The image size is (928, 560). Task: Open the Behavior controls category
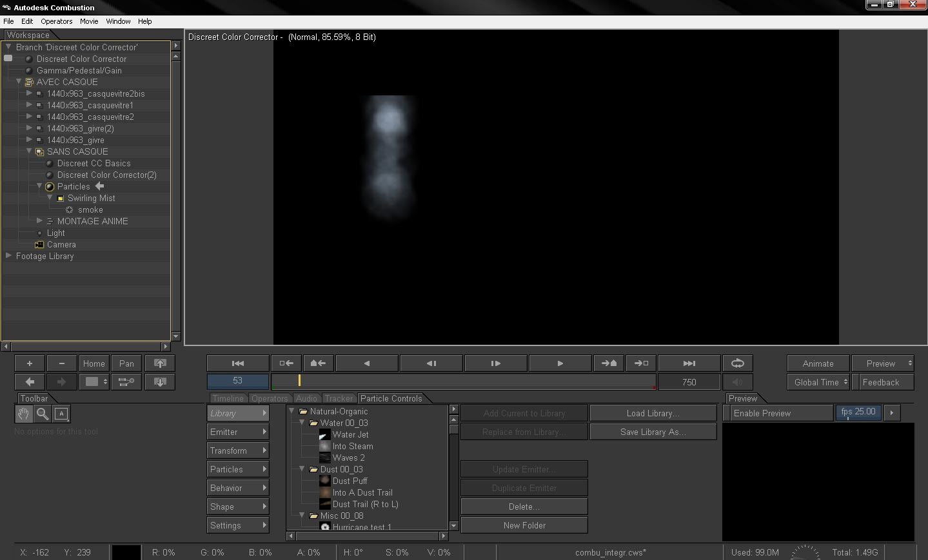[238, 488]
